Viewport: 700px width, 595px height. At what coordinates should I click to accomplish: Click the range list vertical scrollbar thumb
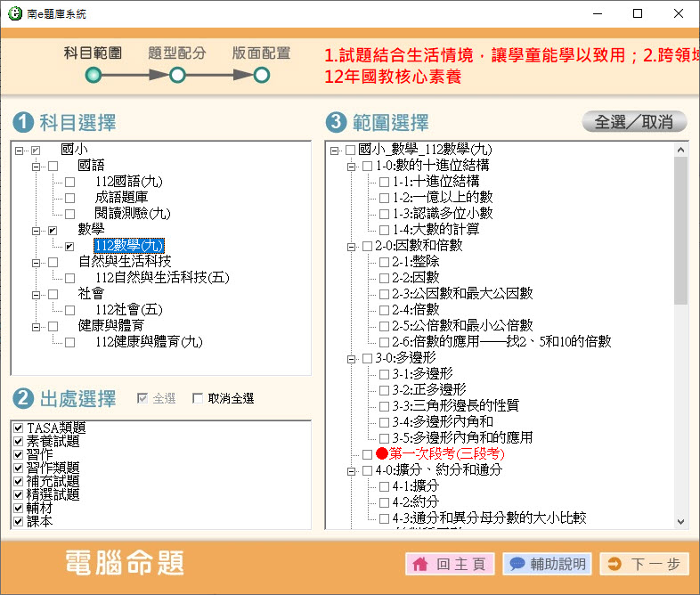coord(681,232)
